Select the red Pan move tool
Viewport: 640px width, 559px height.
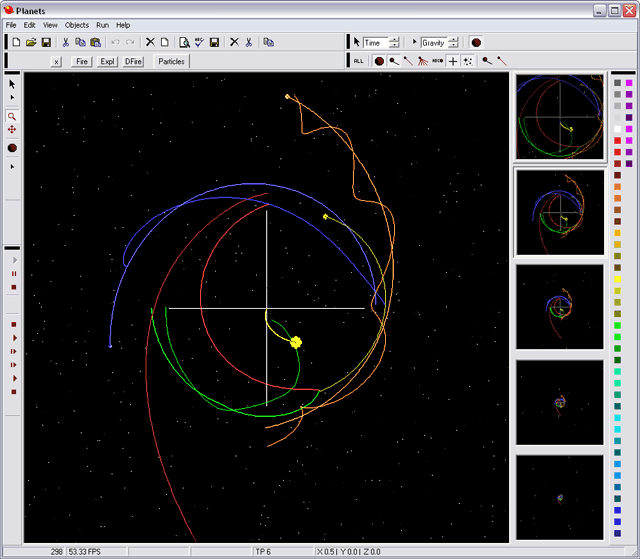point(12,130)
